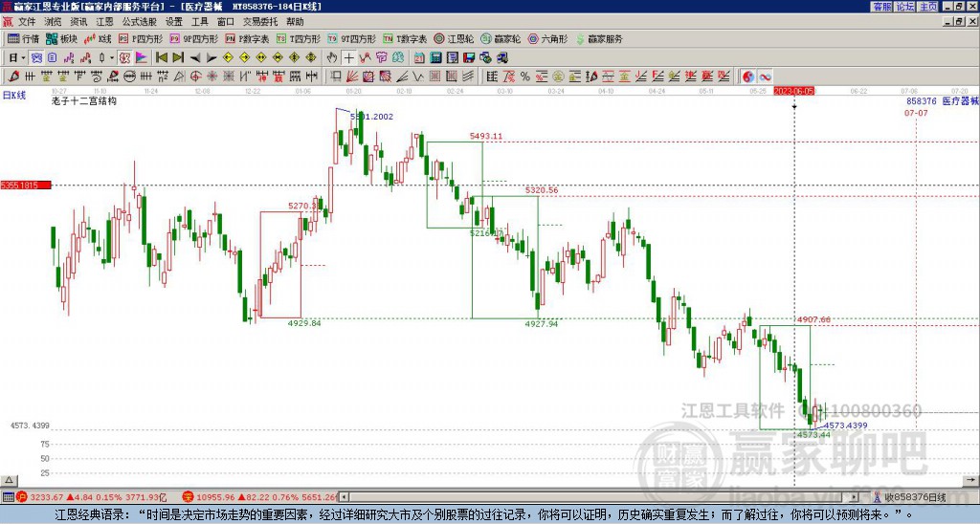Open the 帮助 menu
Image resolution: width=980 pixels, height=524 pixels.
pyautogui.click(x=295, y=22)
